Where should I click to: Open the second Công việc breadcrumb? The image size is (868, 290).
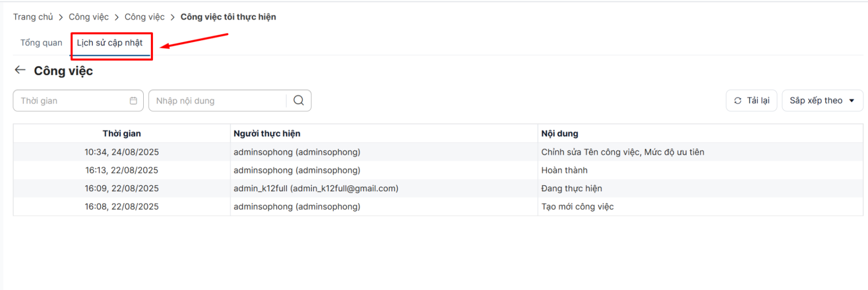tap(144, 17)
